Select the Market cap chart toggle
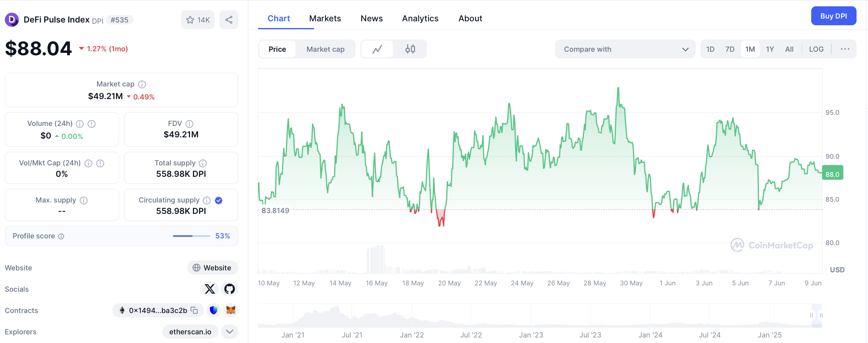Screen dimensions: 868x343 325,49
